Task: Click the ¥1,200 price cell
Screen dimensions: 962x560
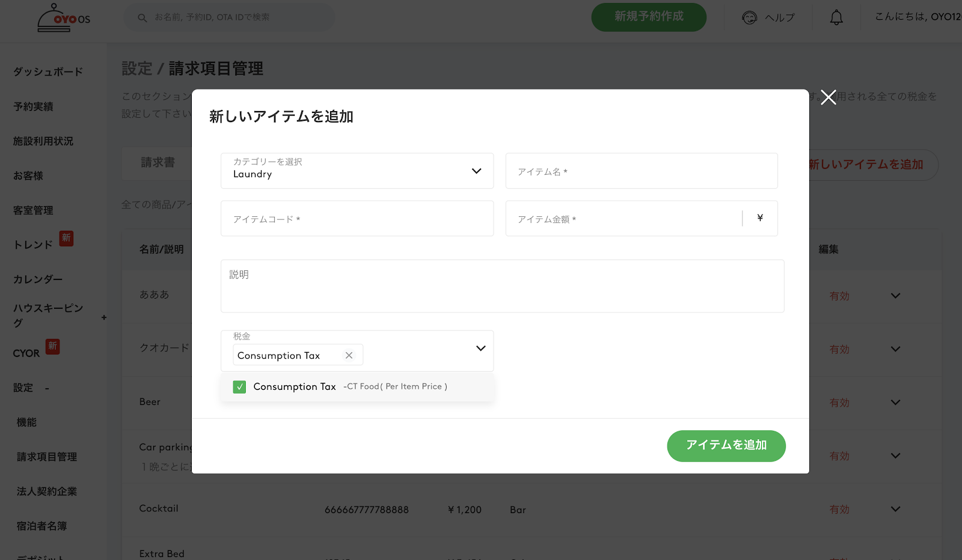Action: 465,510
